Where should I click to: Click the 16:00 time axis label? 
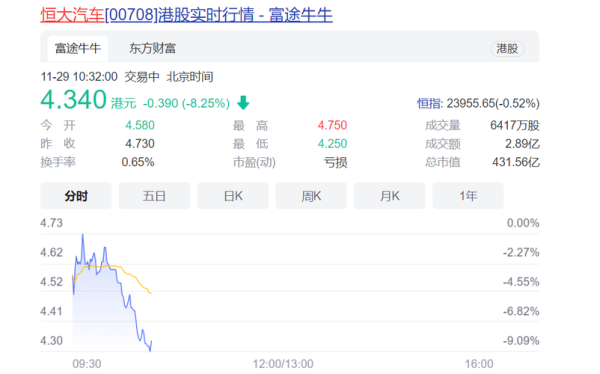coord(479,363)
